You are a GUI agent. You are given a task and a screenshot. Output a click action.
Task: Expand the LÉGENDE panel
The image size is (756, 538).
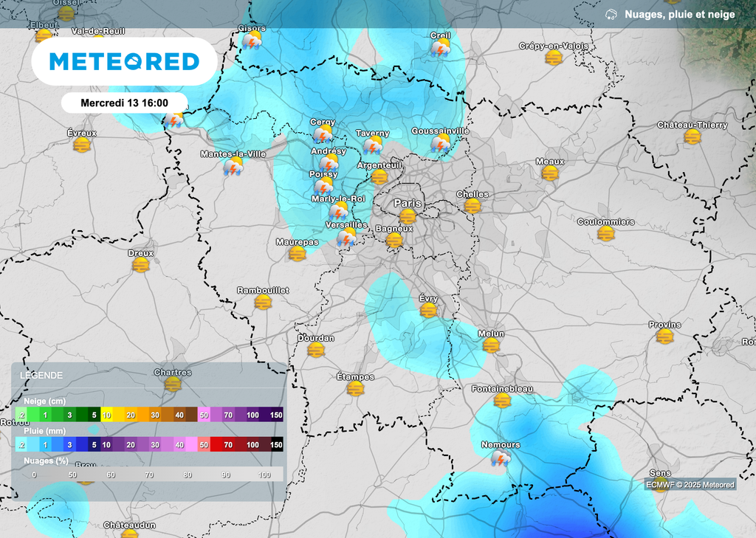[x=43, y=375]
